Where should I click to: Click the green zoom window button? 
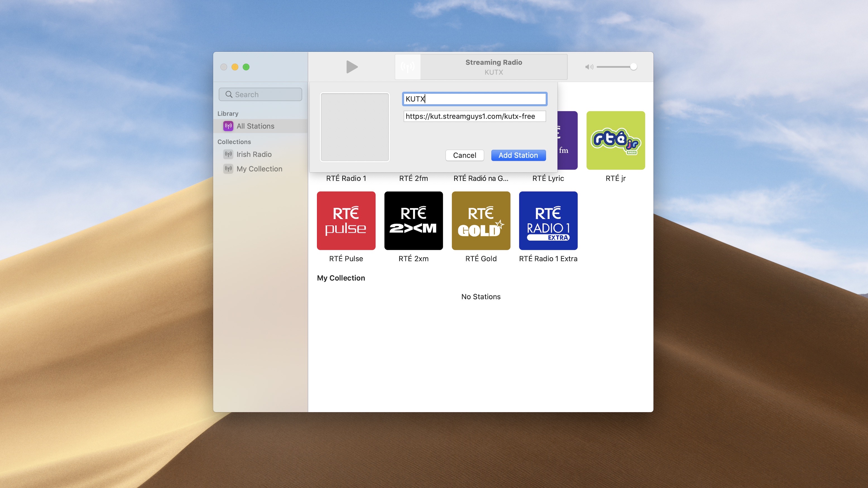point(246,67)
